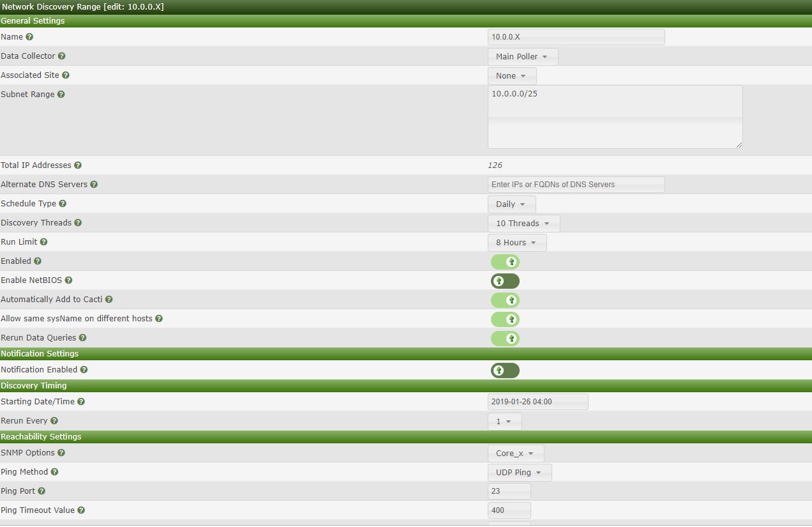Disable the Enabled toggle

coord(505,262)
